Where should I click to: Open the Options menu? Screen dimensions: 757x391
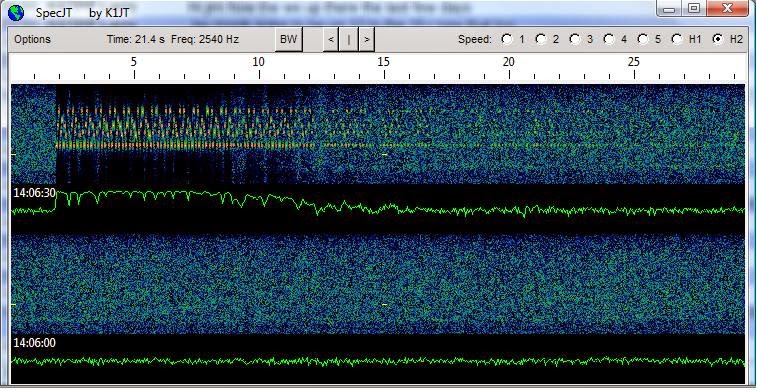coord(32,40)
